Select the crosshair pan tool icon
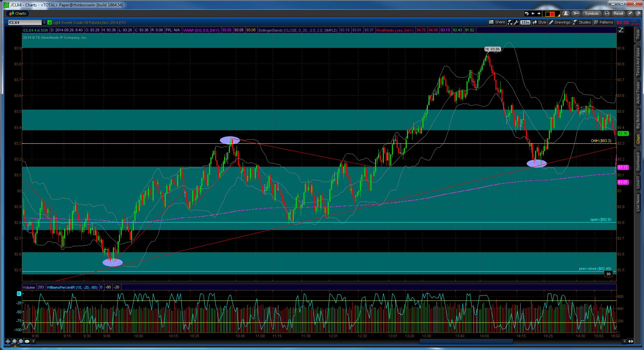Viewport: 644px width, 350px height. pos(8,341)
